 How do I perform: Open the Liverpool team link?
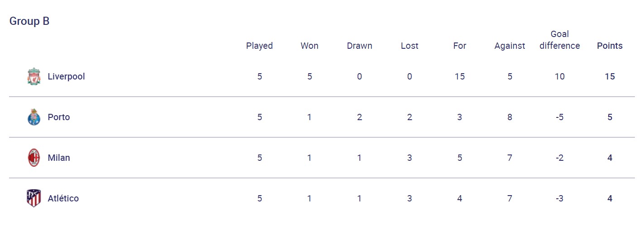(66, 76)
